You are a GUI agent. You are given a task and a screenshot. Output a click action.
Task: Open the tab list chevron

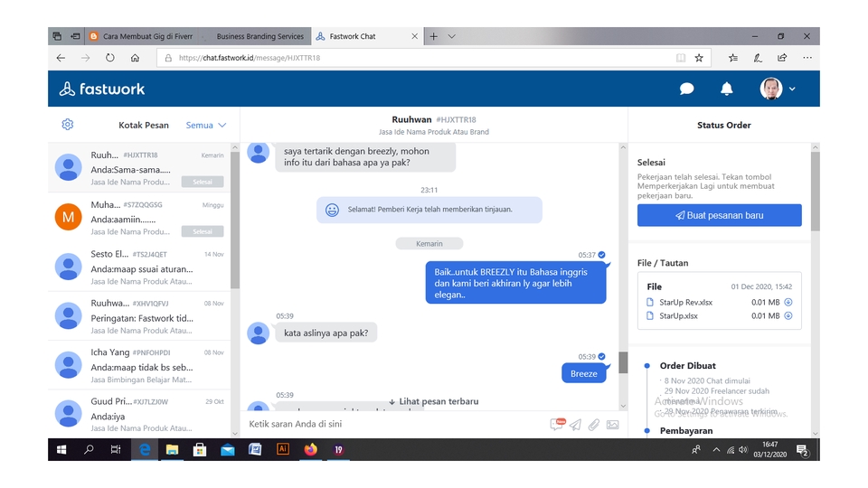tap(452, 36)
